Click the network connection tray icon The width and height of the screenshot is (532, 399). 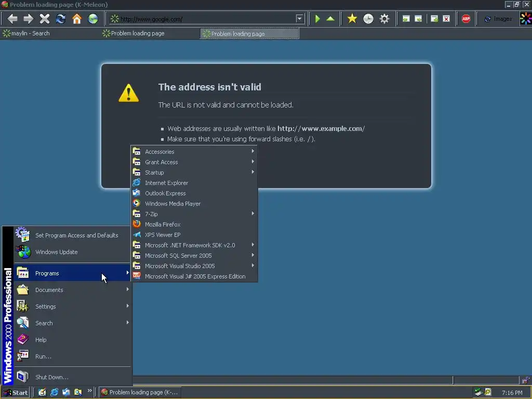pyautogui.click(x=478, y=392)
